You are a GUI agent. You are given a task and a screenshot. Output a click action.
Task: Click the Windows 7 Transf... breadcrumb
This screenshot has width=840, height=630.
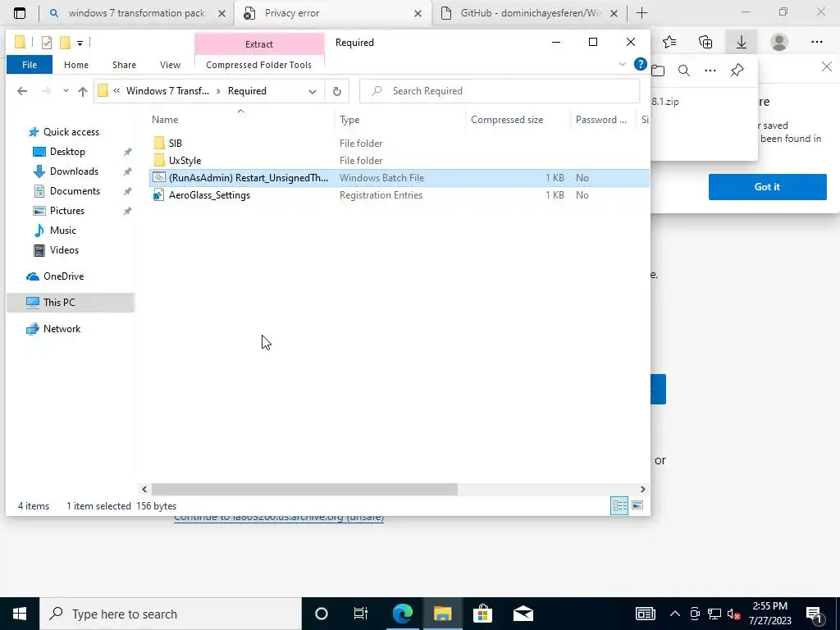pyautogui.click(x=167, y=91)
